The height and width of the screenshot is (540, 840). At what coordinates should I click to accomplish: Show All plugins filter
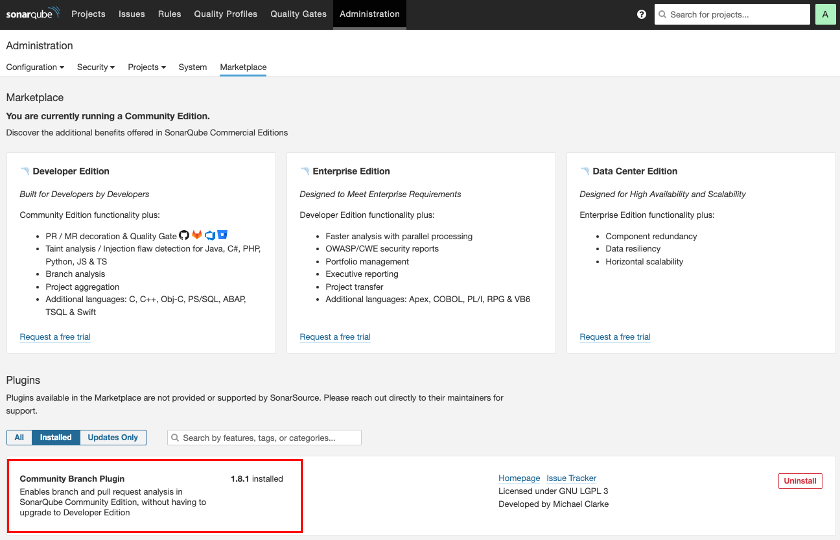point(19,437)
